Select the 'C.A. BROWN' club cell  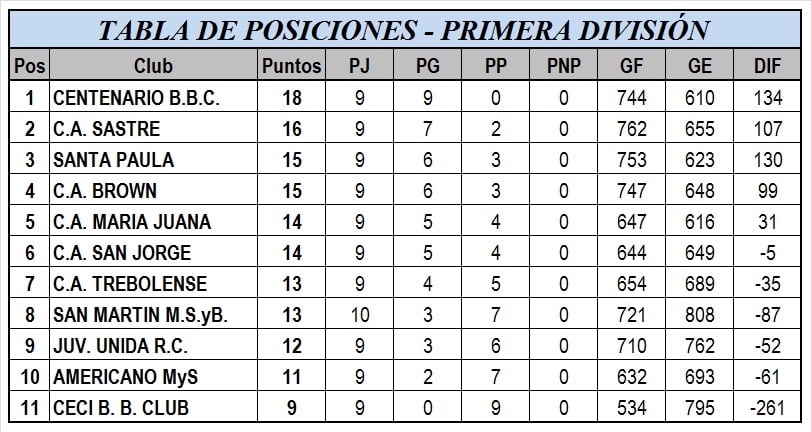click(x=104, y=191)
